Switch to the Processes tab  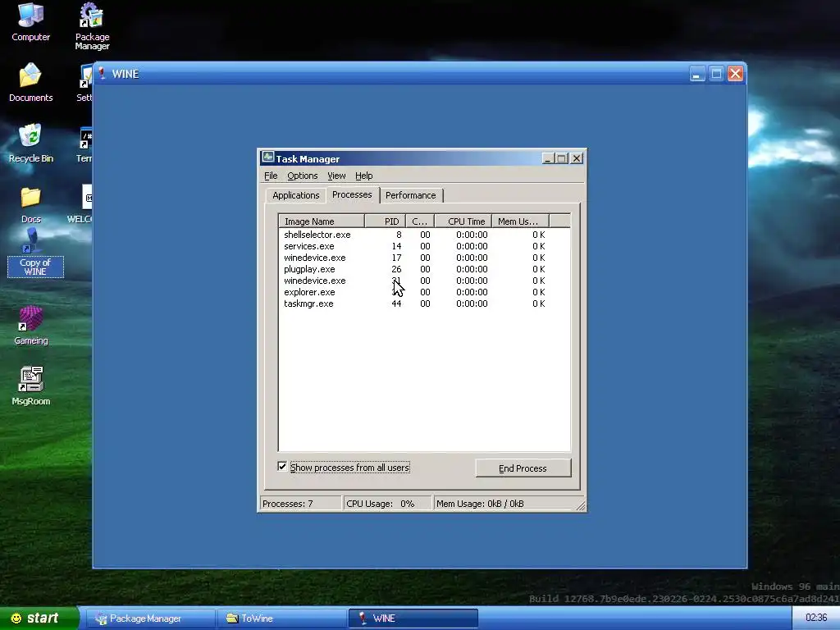[x=352, y=194]
